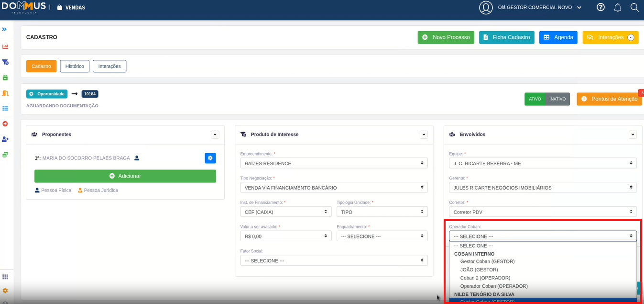Image resolution: width=644 pixels, height=304 pixels.
Task: Expand the left sidebar with double chevron
Action: [5, 29]
